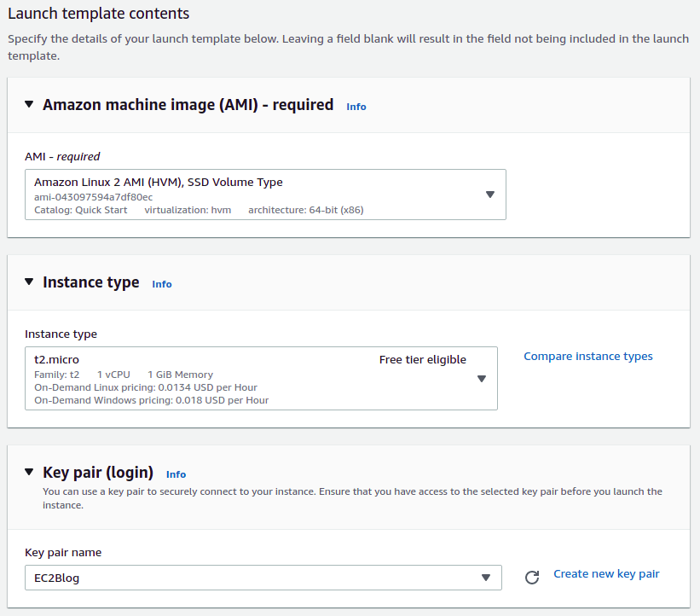Click the Key pair name field label

pyautogui.click(x=63, y=553)
